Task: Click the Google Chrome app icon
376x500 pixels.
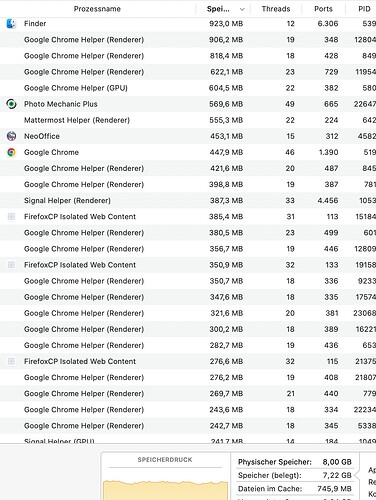Action: pos(11,152)
